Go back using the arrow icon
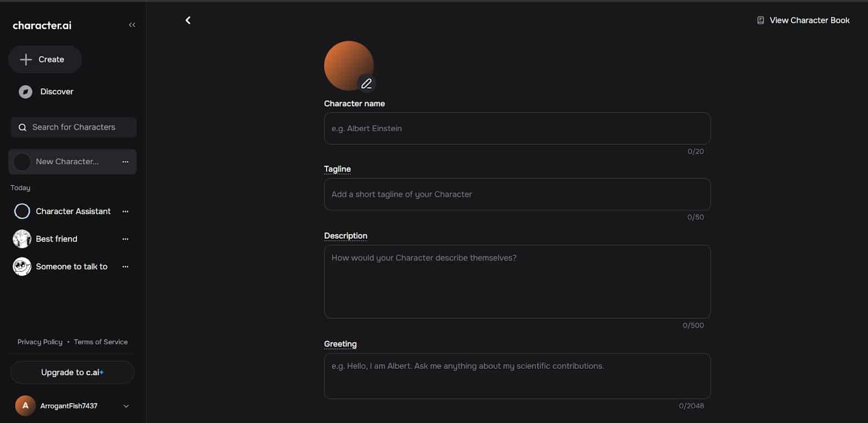This screenshot has height=423, width=868. (188, 20)
